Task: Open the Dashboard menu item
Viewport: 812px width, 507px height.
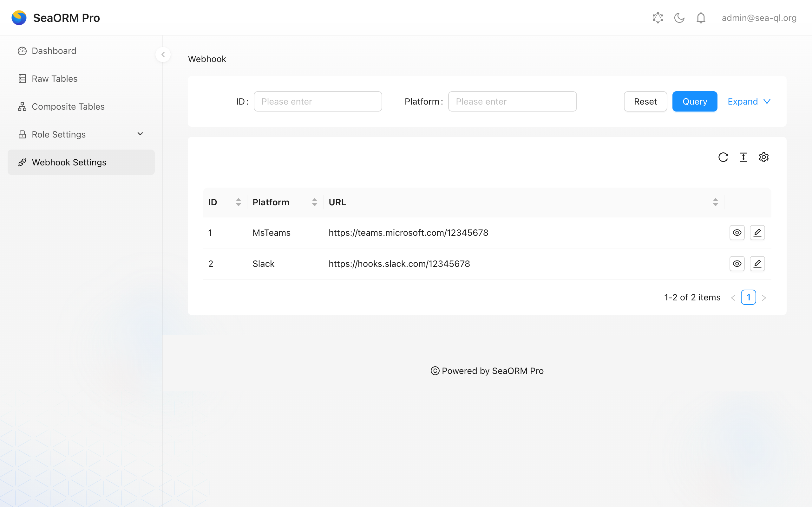Action: 54,51
